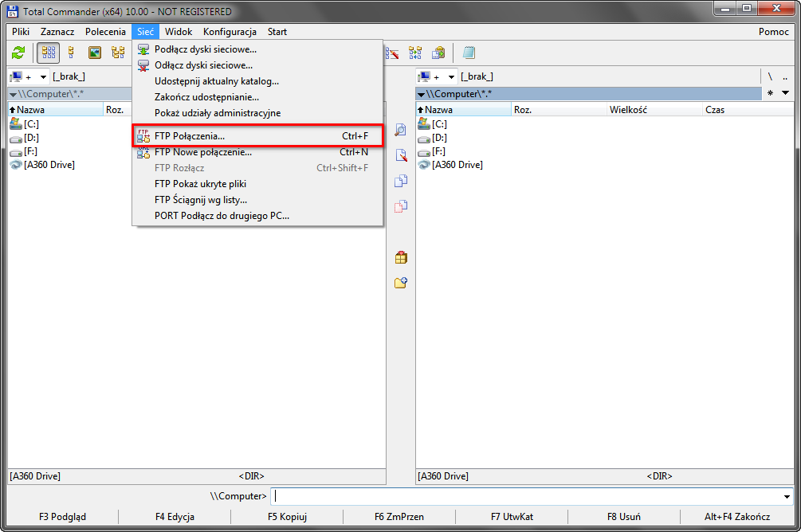Viewport: 801px width, 532px height.
Task: Select FTP Ściągnij wg listy
Action: (257, 200)
